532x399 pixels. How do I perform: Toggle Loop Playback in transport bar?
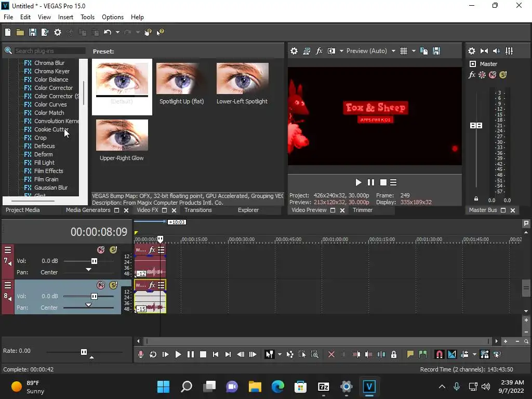153,354
